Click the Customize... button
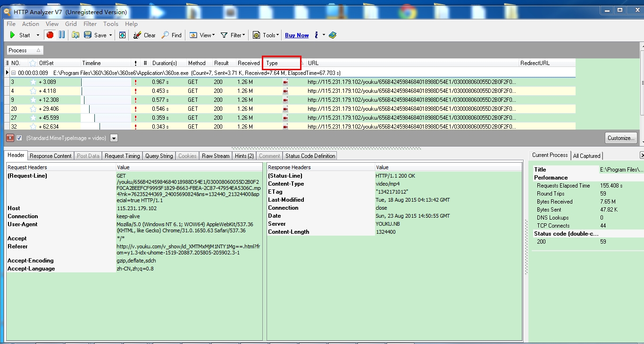644x344 pixels. coord(621,138)
